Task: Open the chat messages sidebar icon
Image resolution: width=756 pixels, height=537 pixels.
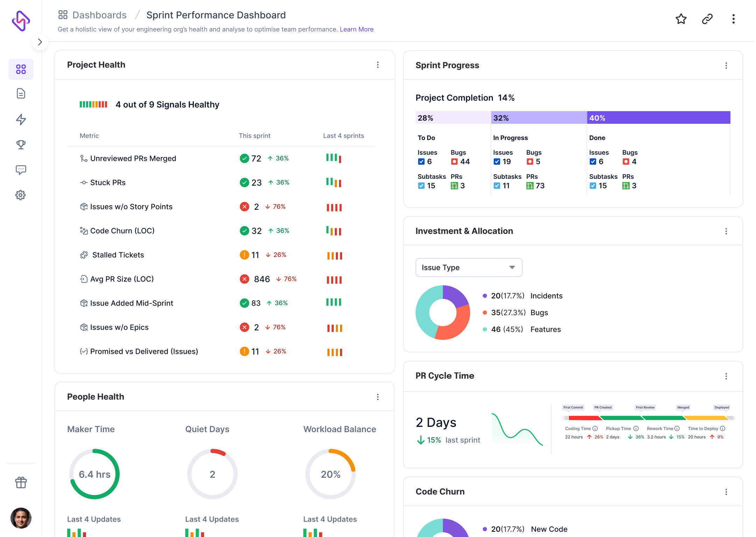Action: click(x=21, y=170)
